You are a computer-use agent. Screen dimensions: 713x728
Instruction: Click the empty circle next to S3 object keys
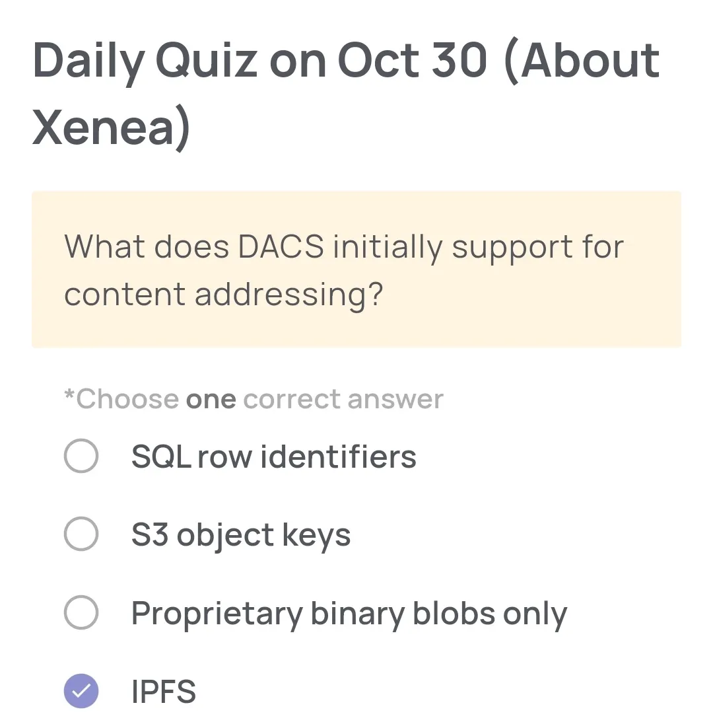[x=81, y=534]
